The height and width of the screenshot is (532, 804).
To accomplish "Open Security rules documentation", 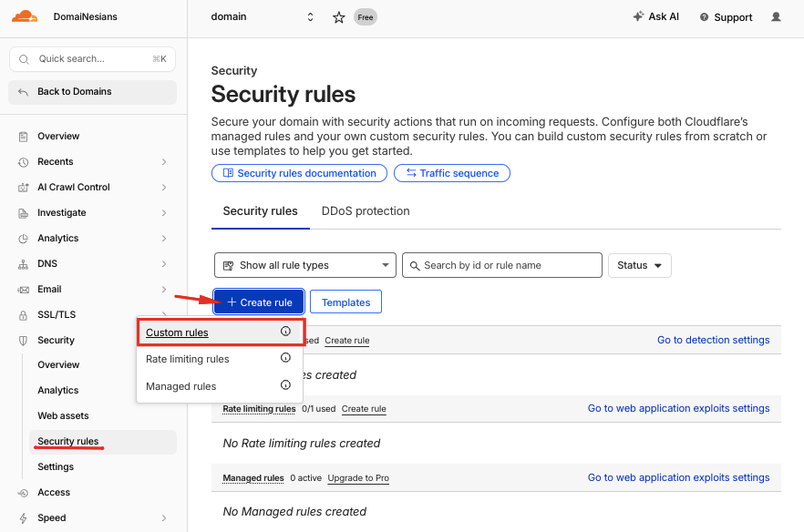I will [x=299, y=173].
